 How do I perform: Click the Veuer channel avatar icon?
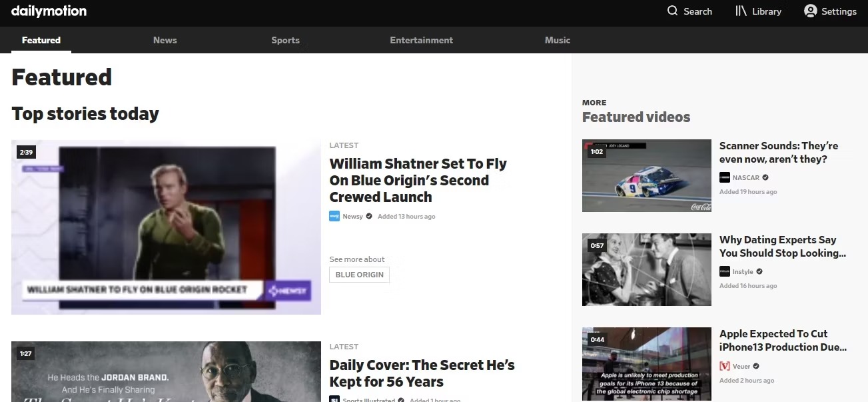(725, 366)
